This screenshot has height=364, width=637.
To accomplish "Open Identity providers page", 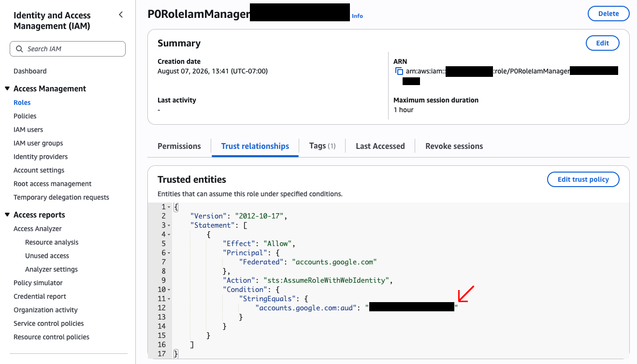I will point(41,157).
